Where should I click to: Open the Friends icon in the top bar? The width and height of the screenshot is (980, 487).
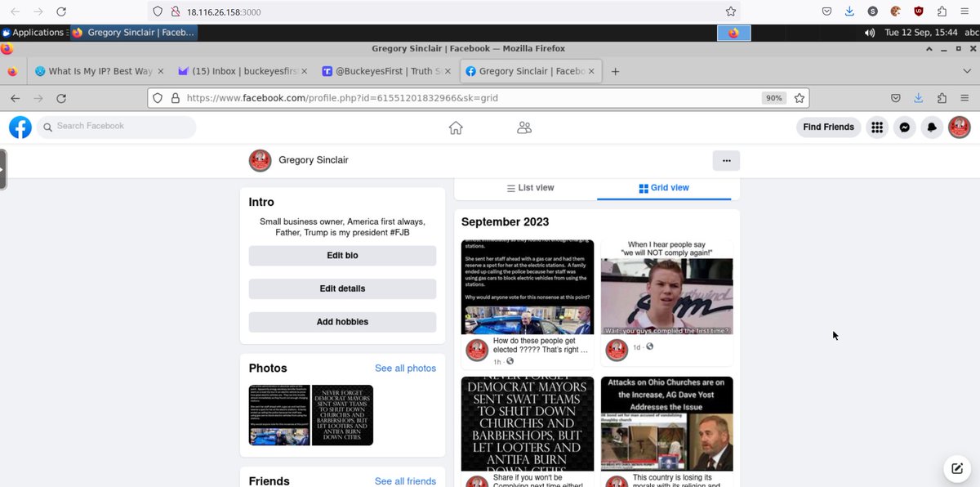coord(524,127)
